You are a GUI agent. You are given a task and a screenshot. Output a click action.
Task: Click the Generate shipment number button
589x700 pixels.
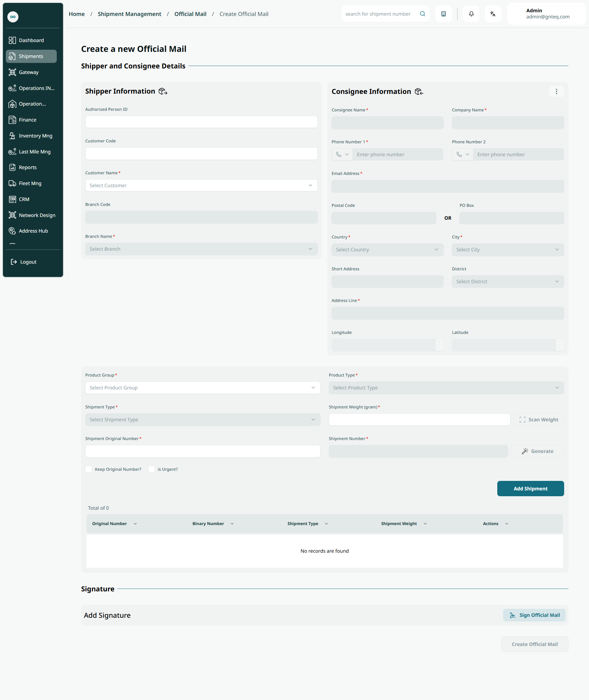pyautogui.click(x=537, y=451)
